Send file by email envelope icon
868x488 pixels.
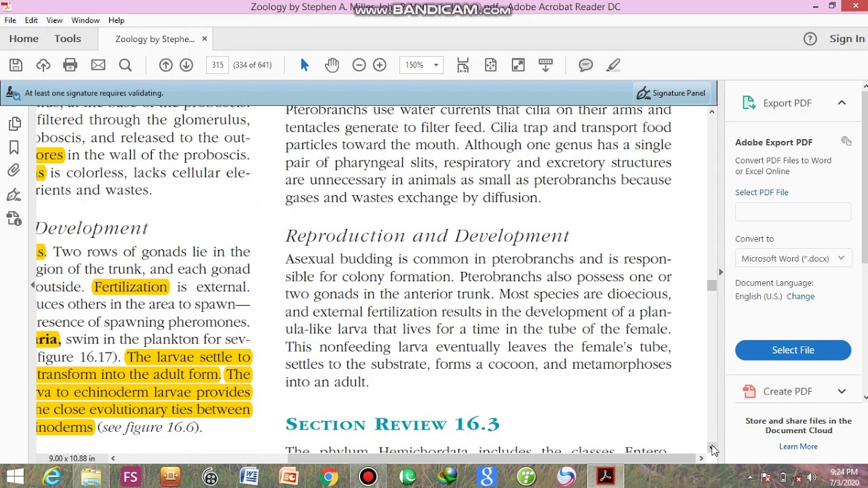coord(98,65)
